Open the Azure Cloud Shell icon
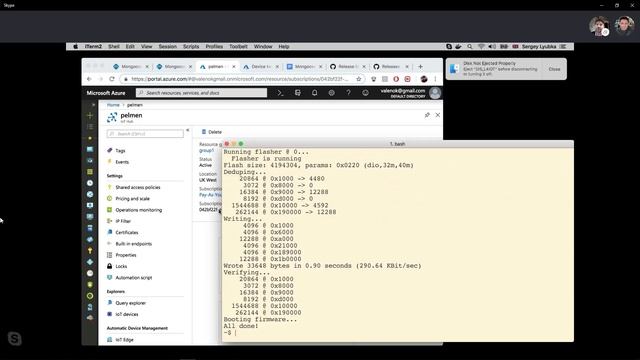This screenshot has width=640, height=360. 280,93
